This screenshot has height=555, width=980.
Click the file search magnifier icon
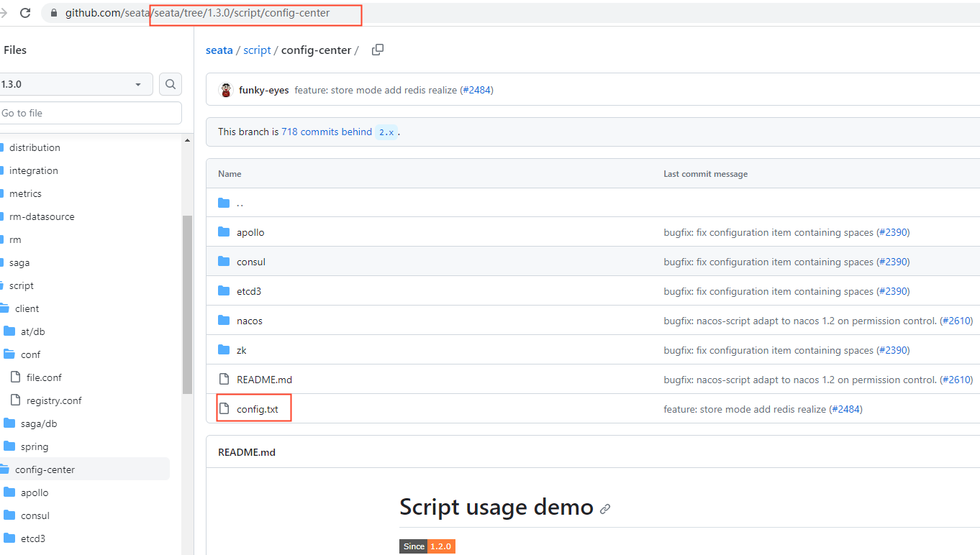pos(171,84)
